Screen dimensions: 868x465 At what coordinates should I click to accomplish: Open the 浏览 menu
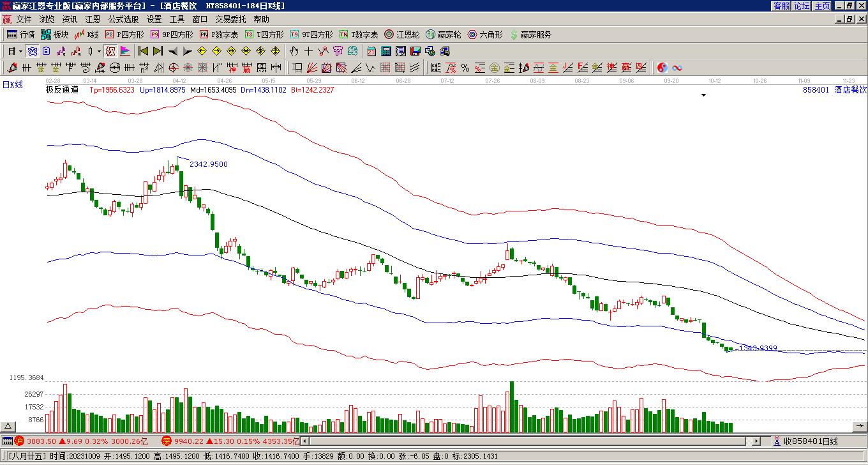tap(47, 20)
